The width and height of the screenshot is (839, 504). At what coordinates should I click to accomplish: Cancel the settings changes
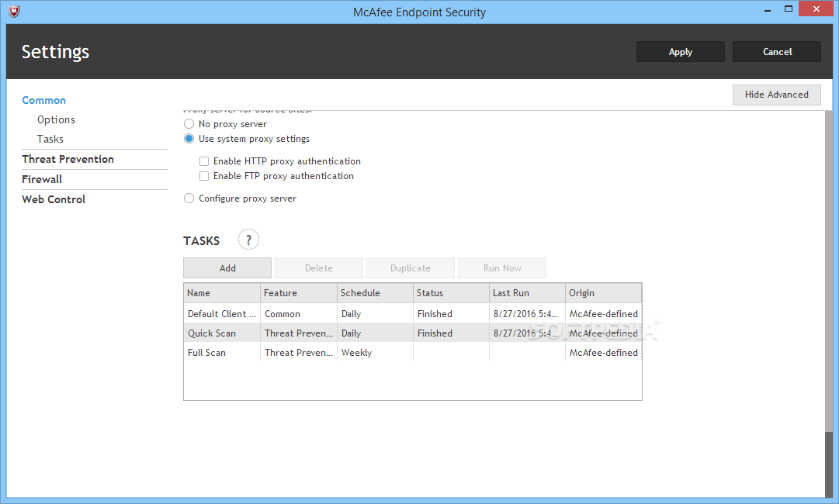777,52
